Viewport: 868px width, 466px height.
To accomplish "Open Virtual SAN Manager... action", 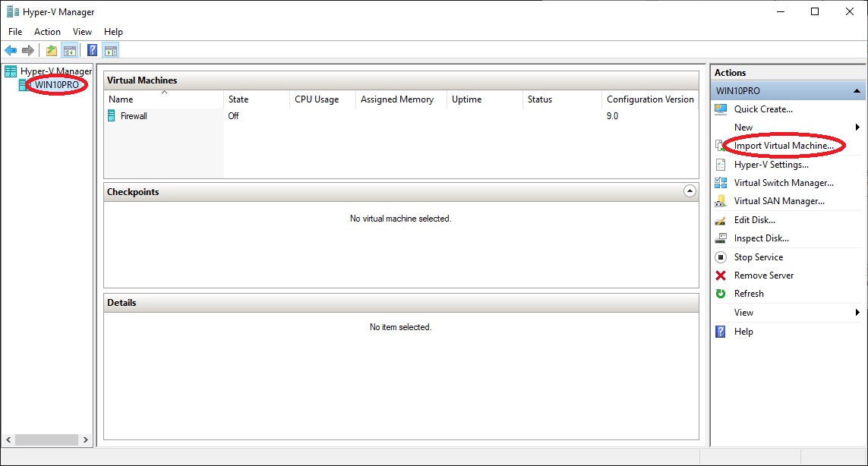I will [x=779, y=201].
